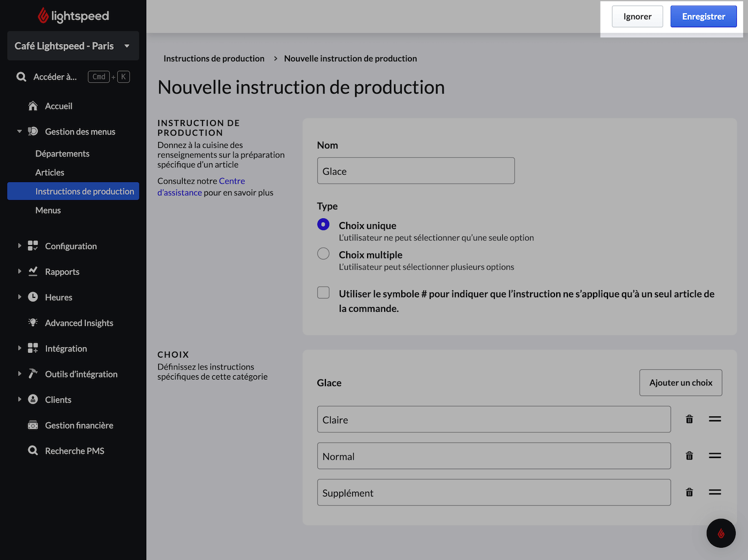Click the Accéder à search shortcut
748x560 pixels.
[73, 77]
